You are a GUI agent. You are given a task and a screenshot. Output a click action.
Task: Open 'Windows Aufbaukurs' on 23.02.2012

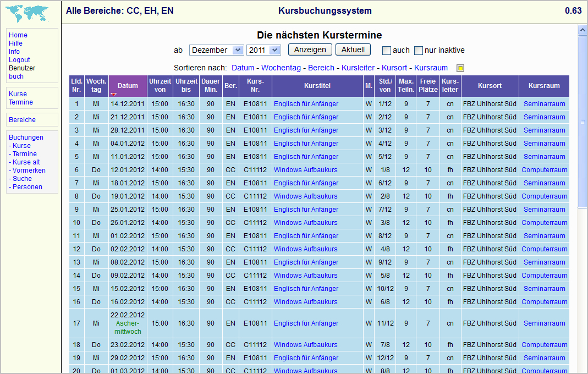306,345
